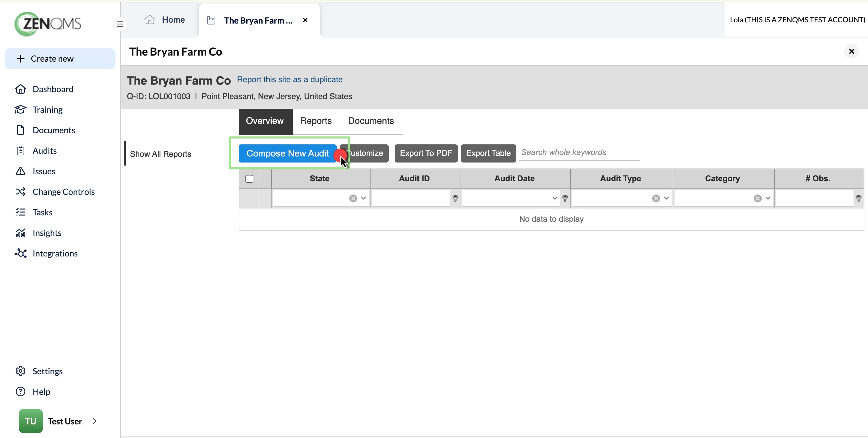Sort by the # Obs. column header
Viewport: 868px width, 438px height.
pos(819,179)
